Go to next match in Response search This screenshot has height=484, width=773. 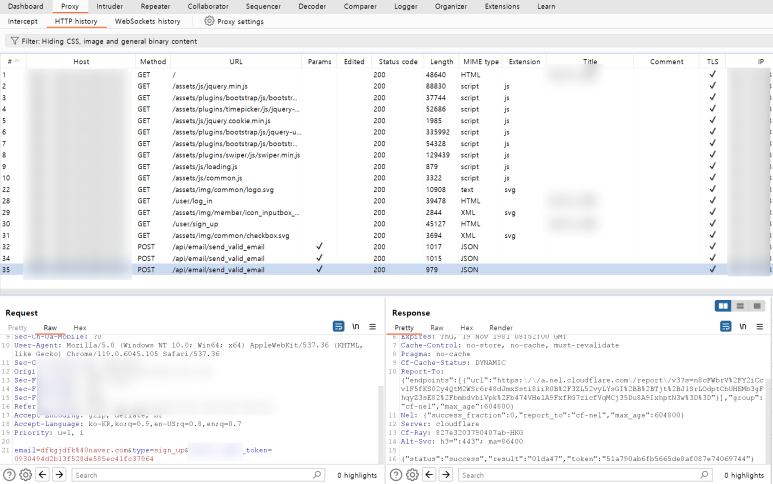(445, 475)
